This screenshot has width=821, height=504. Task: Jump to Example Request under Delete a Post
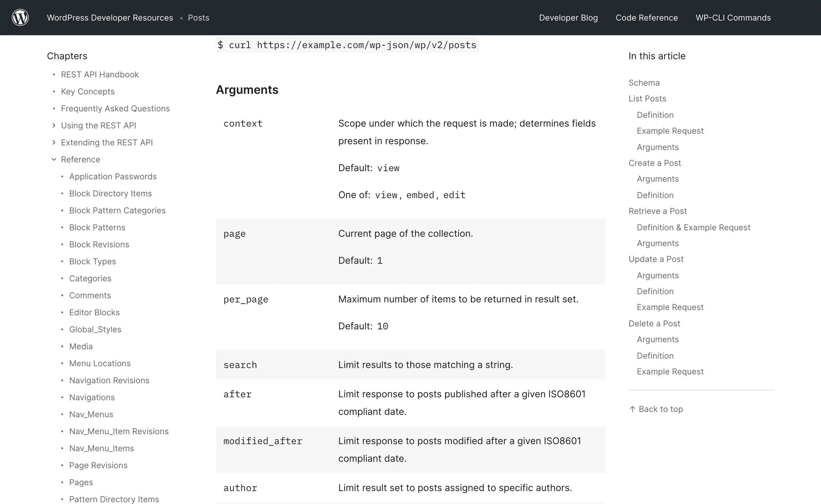[670, 372]
